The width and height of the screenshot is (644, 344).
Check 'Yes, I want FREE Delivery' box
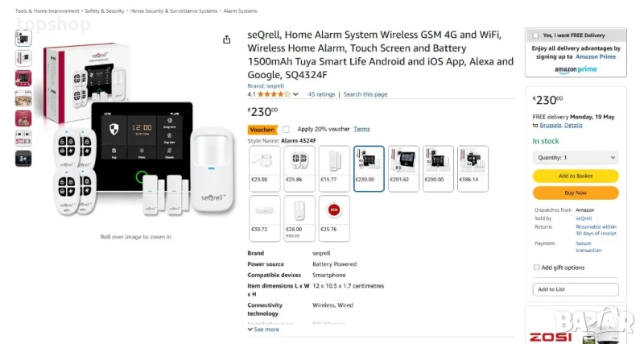coord(535,35)
